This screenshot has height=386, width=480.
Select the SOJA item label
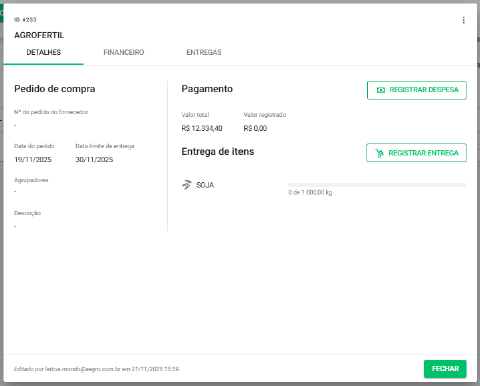click(x=205, y=185)
